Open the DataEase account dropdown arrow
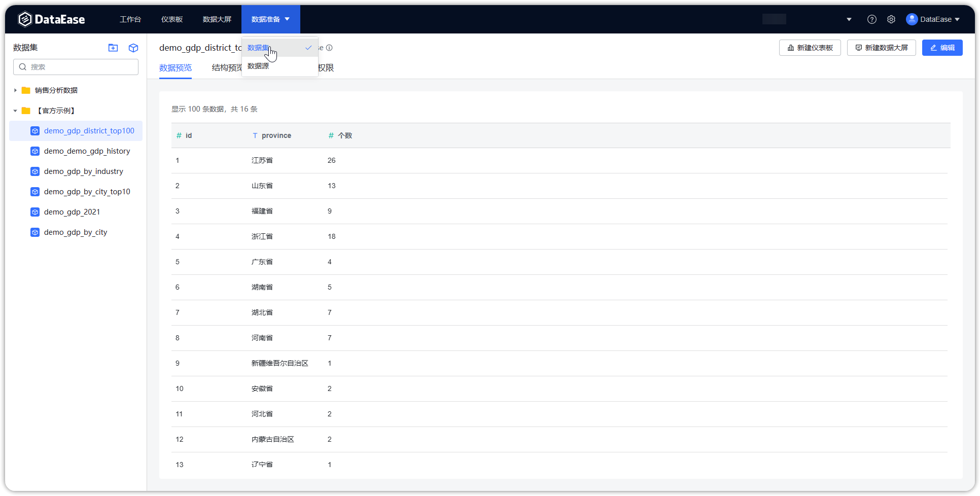Screen dimensions: 980x496 click(957, 19)
